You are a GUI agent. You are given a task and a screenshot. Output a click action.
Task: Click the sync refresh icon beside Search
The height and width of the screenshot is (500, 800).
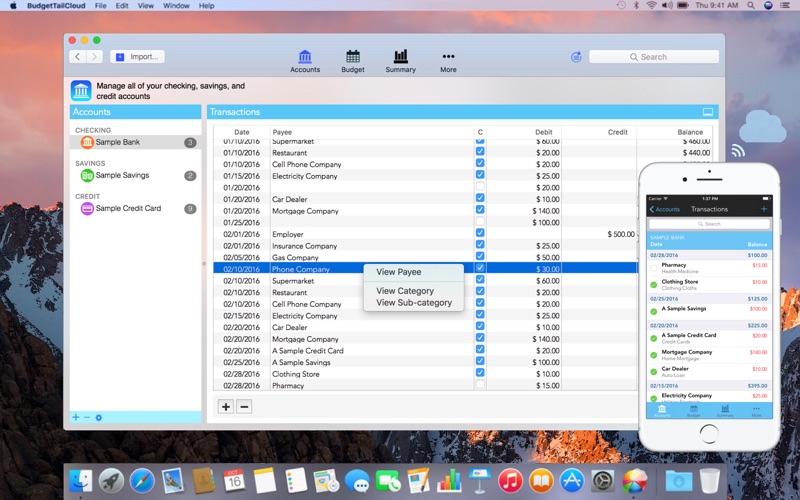(x=576, y=57)
